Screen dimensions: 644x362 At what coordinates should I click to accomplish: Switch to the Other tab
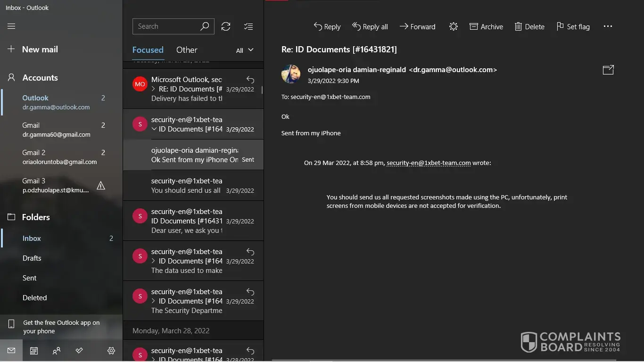tap(187, 50)
